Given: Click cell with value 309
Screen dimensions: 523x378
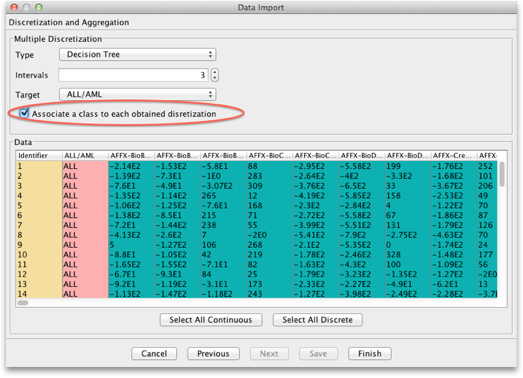Looking at the screenshot, I should (x=270, y=185).
